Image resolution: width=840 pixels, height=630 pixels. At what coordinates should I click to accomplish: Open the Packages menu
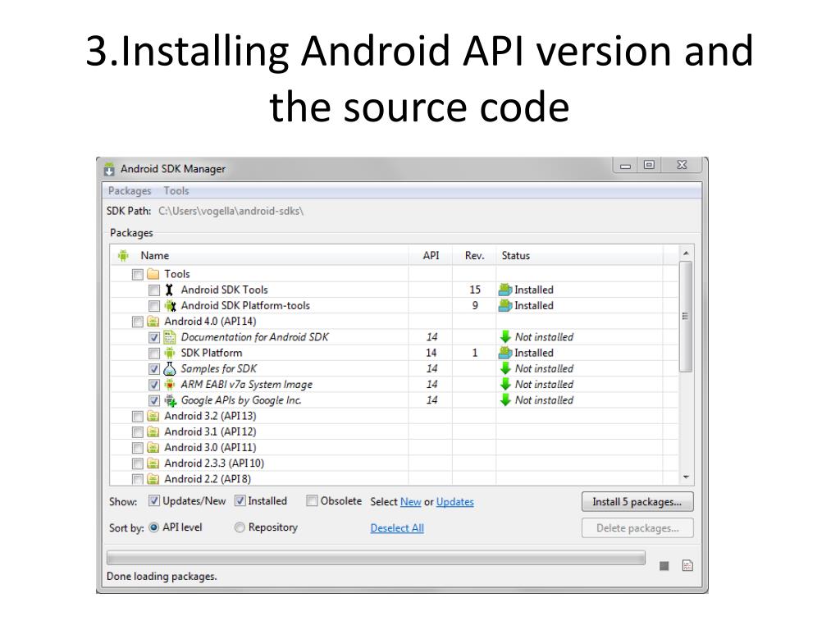click(130, 191)
